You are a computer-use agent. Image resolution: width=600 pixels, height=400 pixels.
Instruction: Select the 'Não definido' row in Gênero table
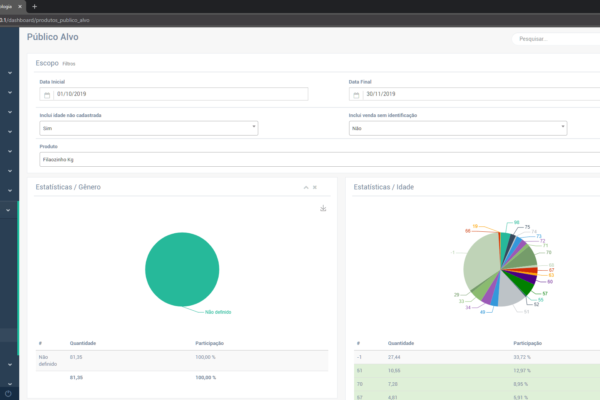pyautogui.click(x=182, y=361)
